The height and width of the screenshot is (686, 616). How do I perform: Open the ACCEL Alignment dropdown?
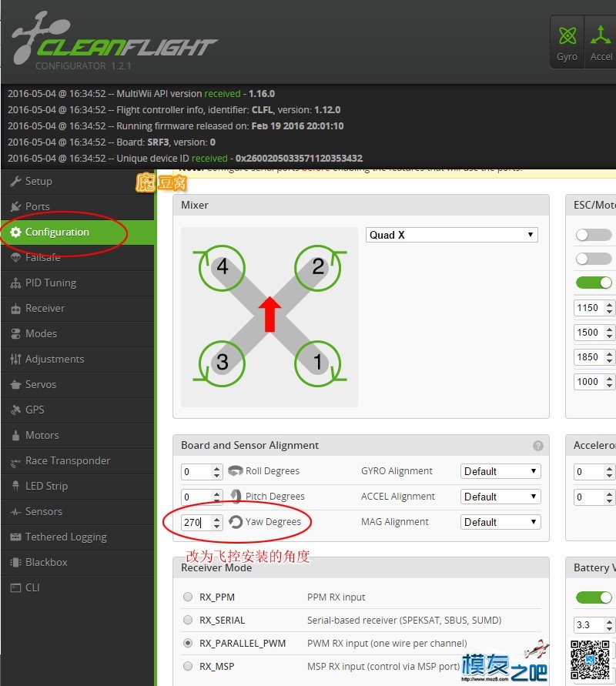click(500, 497)
